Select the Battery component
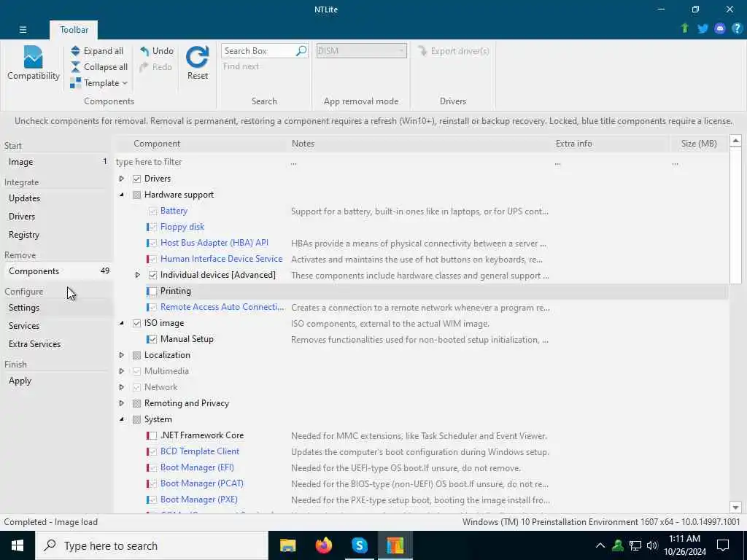The width and height of the screenshot is (747, 560). (174, 211)
